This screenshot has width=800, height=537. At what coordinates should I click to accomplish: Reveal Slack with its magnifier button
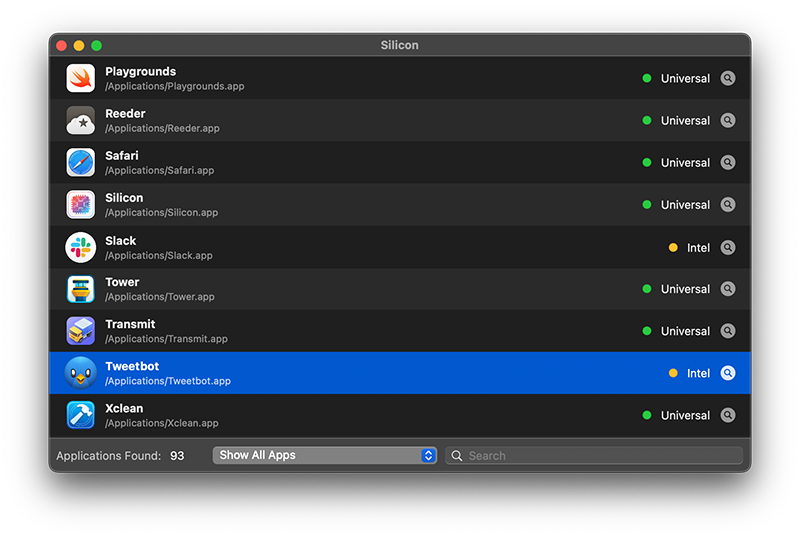click(728, 247)
